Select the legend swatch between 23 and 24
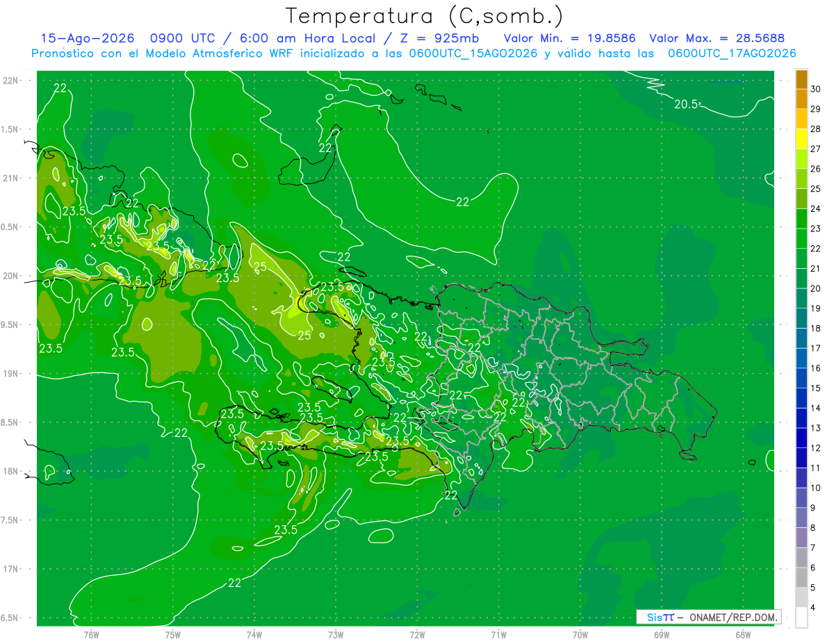 (x=801, y=219)
